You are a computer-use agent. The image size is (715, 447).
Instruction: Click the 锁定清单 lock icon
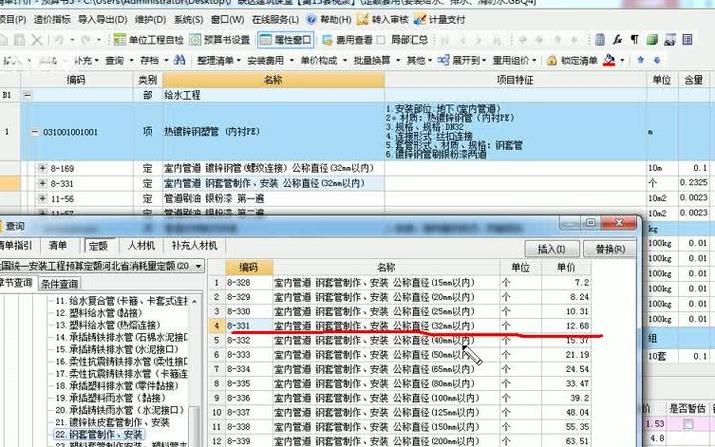click(x=552, y=60)
